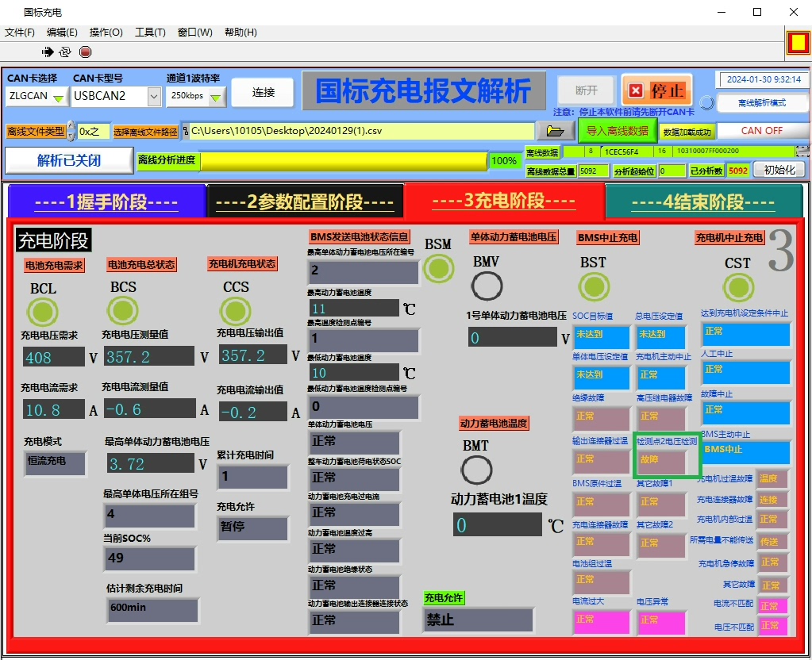Switch to the 1握手阶段 tab
Screen dimensions: 812x660
(106, 201)
